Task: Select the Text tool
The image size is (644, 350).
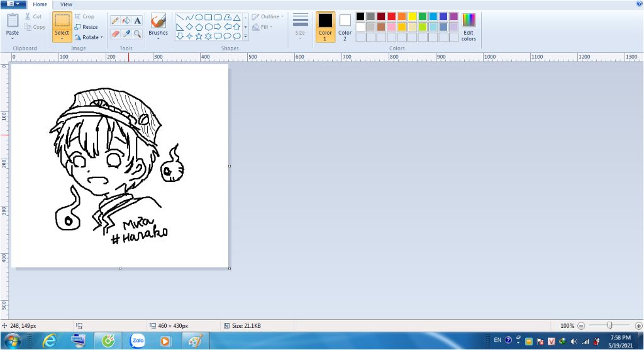Action: pos(138,21)
